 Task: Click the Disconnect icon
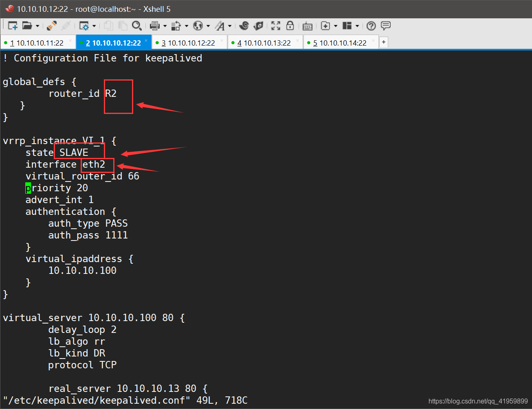[x=66, y=26]
